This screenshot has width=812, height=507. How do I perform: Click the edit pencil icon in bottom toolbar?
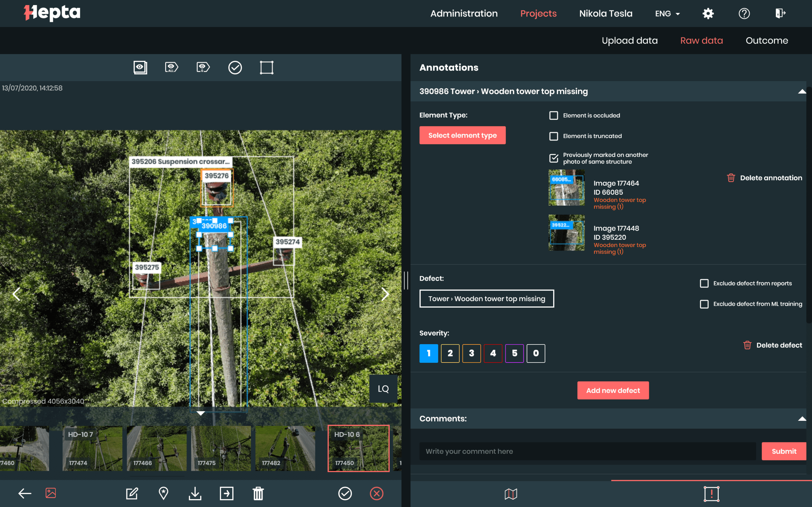click(x=132, y=493)
